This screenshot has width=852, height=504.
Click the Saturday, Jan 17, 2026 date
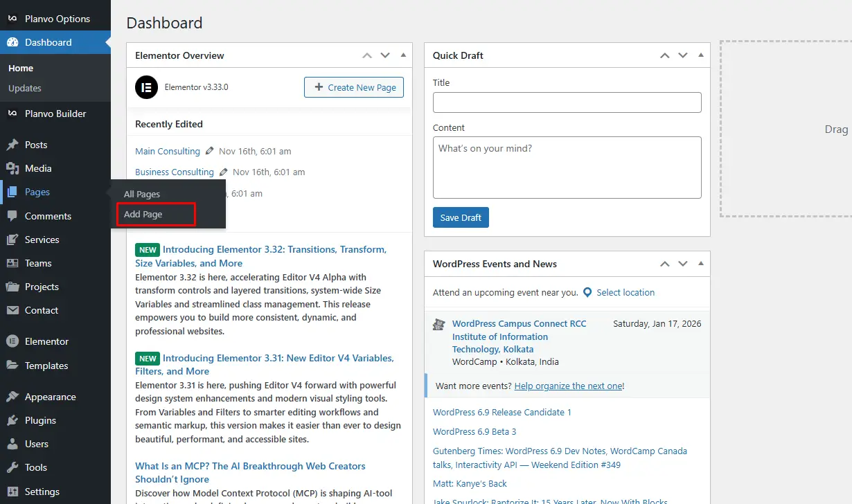click(657, 323)
